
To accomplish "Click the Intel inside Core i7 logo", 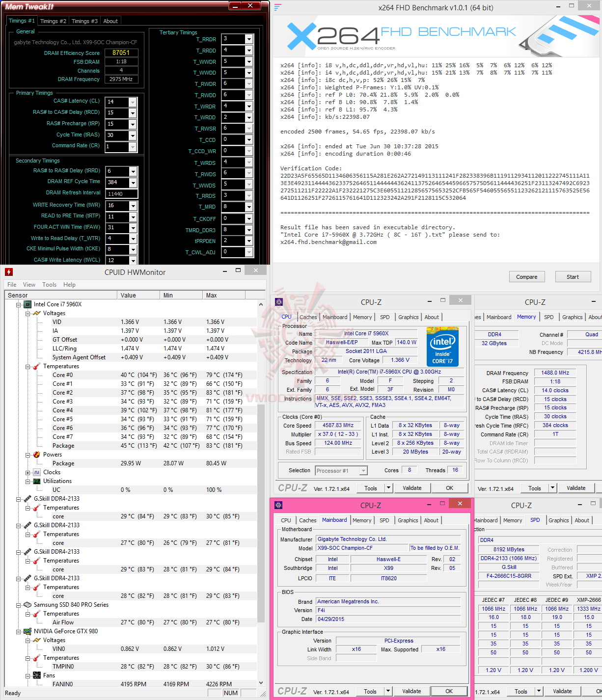I will pos(443,347).
